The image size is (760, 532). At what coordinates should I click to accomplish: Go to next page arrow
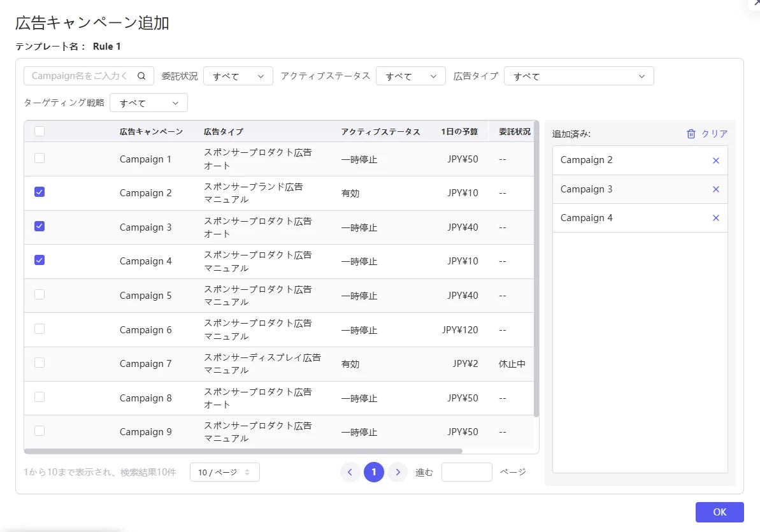(x=398, y=472)
